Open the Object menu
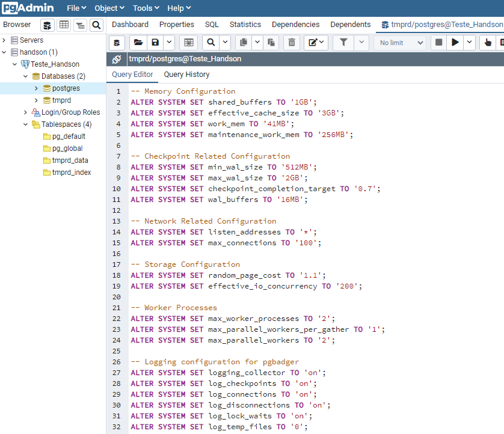Viewport: 504px width, 434px height. pyautogui.click(x=109, y=8)
